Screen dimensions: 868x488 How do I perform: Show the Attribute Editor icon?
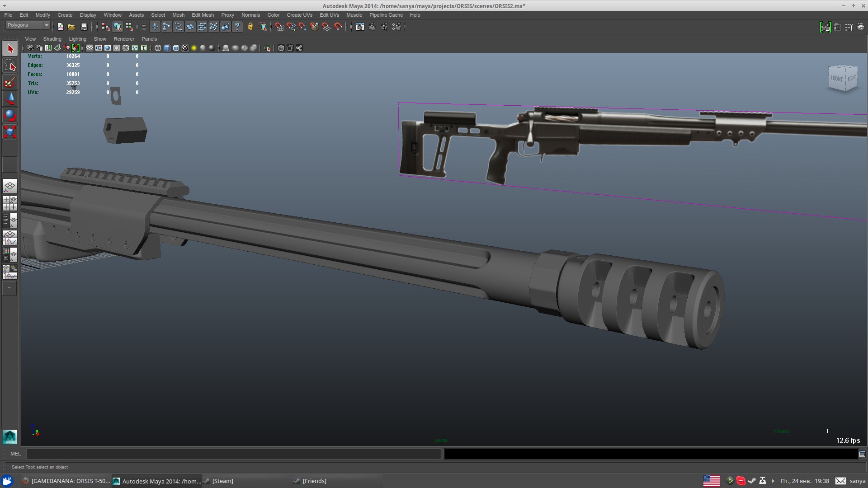pos(837,27)
